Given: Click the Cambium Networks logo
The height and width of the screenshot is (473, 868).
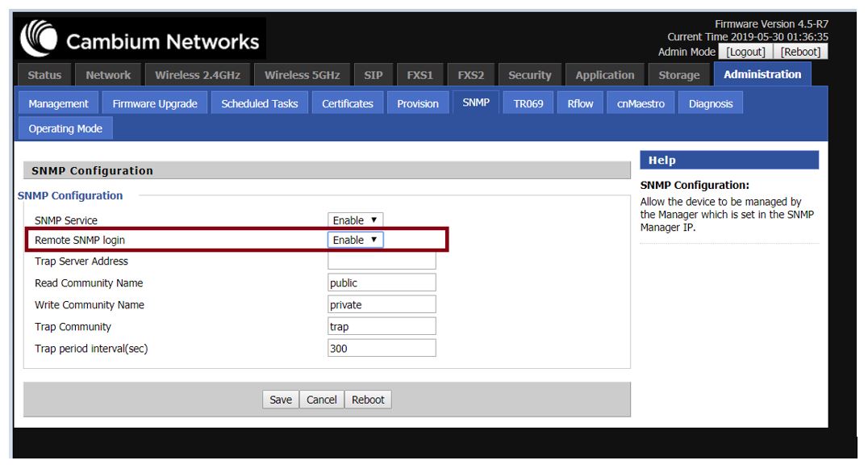Looking at the screenshot, I should pyautogui.click(x=140, y=39).
